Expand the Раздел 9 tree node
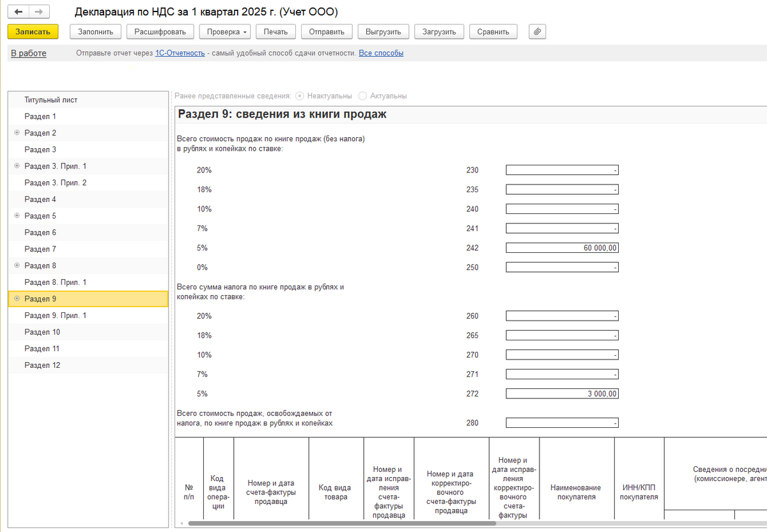Image resolution: width=767 pixels, height=532 pixels. coord(17,299)
